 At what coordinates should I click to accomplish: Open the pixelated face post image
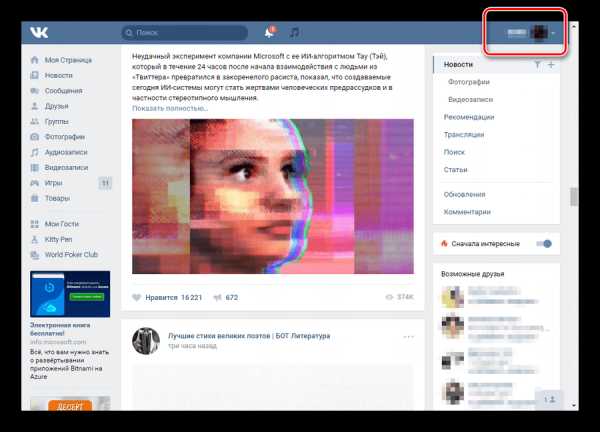273,196
